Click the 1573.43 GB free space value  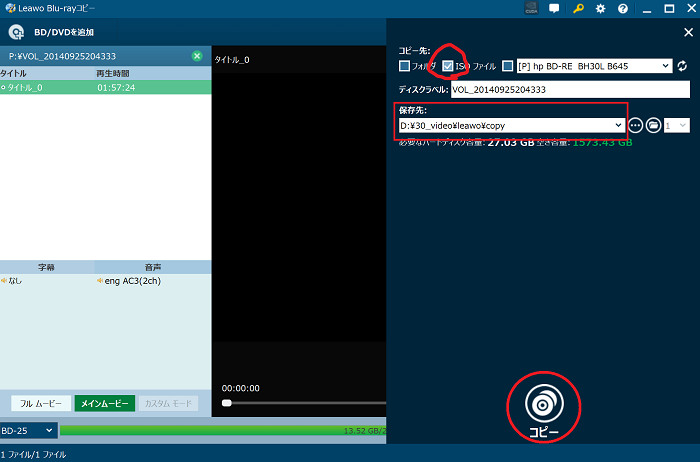tap(602, 143)
